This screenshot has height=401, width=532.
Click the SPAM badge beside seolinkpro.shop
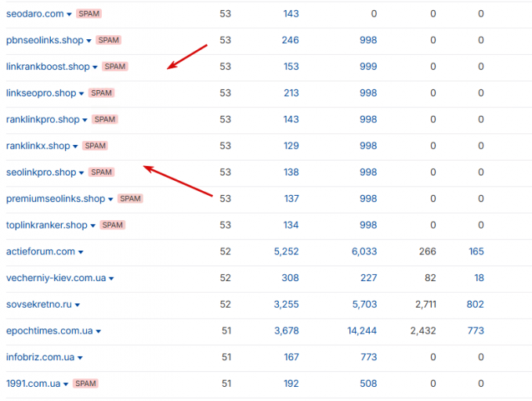(x=101, y=172)
